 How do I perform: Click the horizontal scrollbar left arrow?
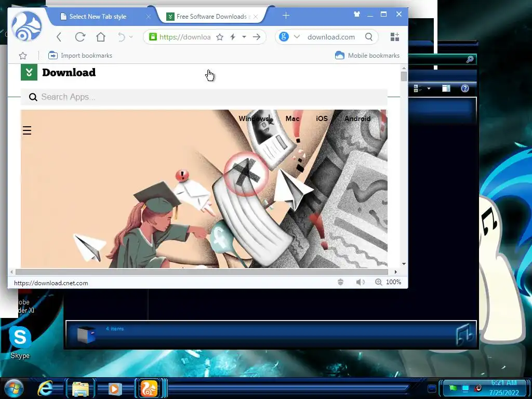[x=11, y=272]
